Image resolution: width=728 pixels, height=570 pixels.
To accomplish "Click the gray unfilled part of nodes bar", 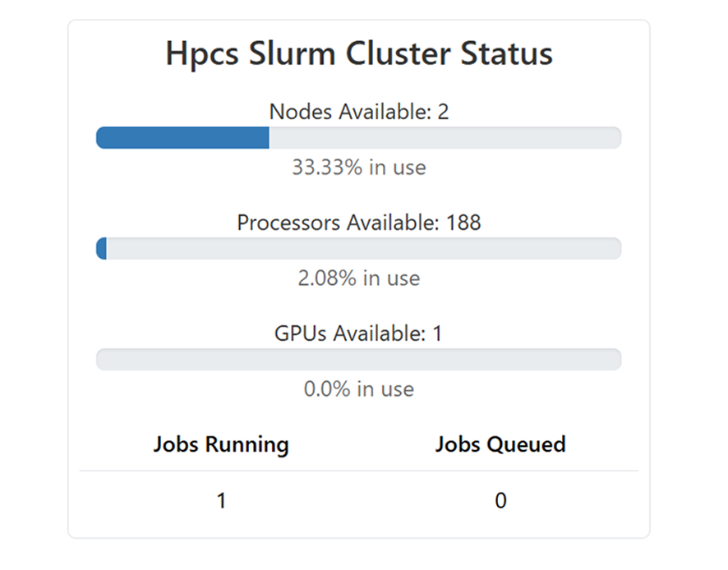I will tap(445, 138).
